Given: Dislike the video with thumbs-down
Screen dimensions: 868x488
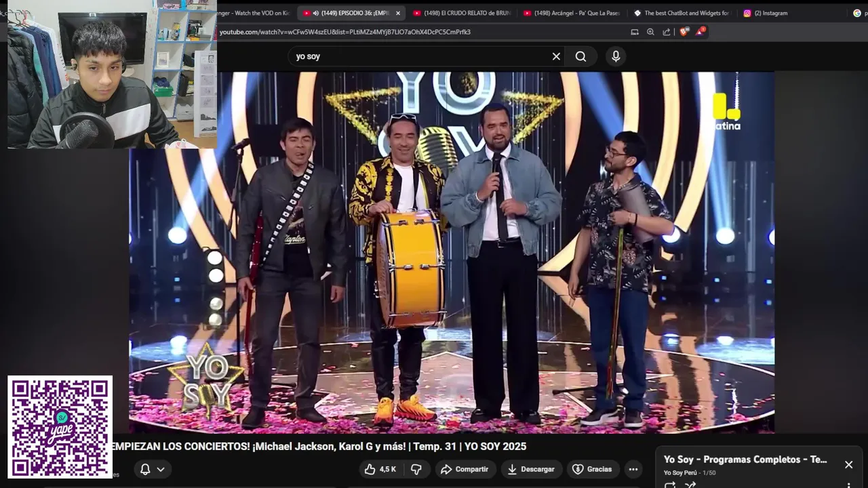Looking at the screenshot, I should (416, 469).
